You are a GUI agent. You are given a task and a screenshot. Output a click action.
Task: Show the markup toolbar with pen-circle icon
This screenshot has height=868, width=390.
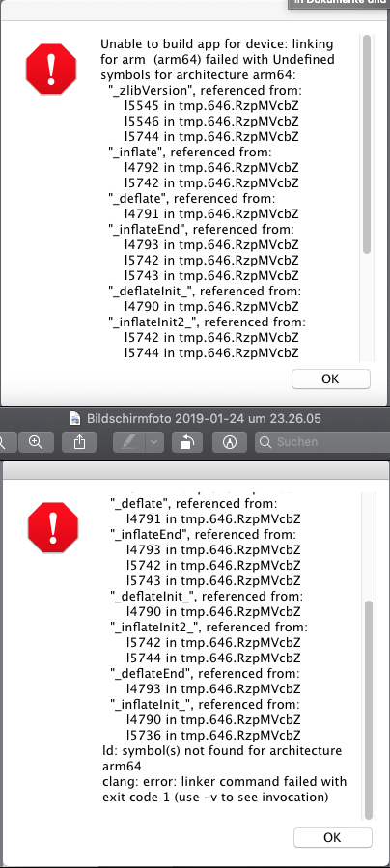click(x=229, y=442)
